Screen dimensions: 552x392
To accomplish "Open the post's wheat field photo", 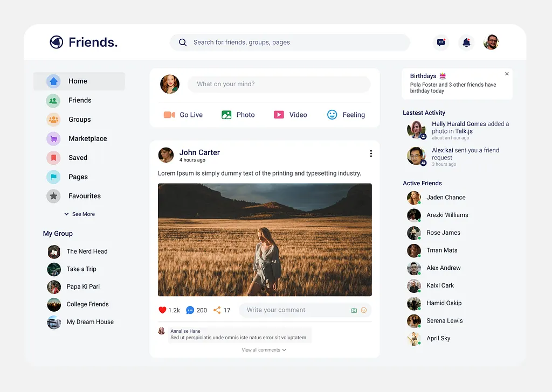I will point(265,240).
